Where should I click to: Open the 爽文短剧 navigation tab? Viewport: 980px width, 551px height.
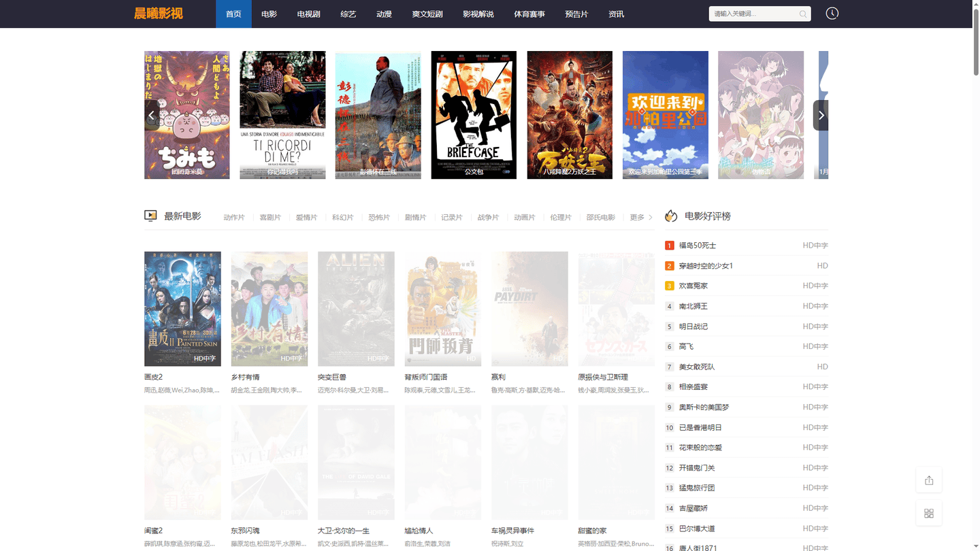pos(427,14)
